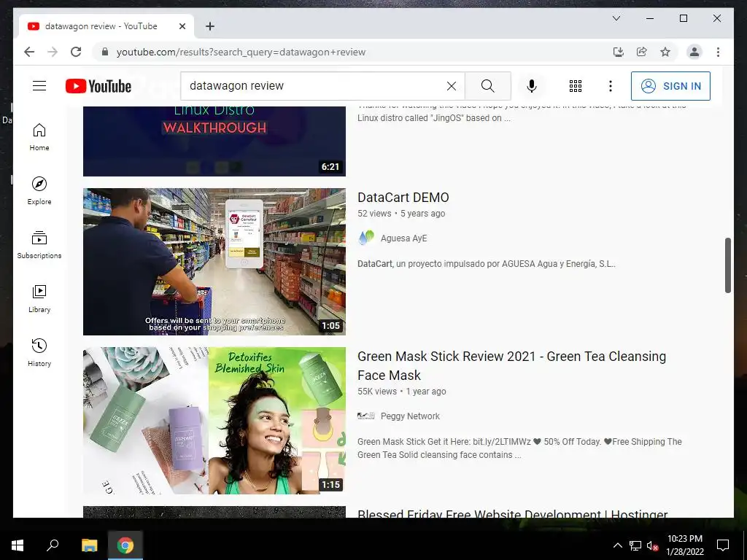Click the address bar URL
This screenshot has height=560, width=747.
[241, 52]
